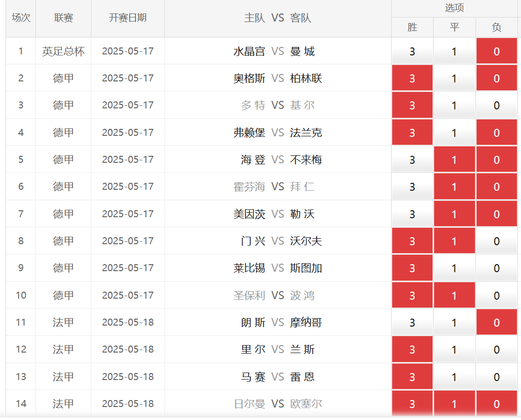Viewport: 521px width, 420px height.
Task: Click the 负 sub-header
Action: 497,27
